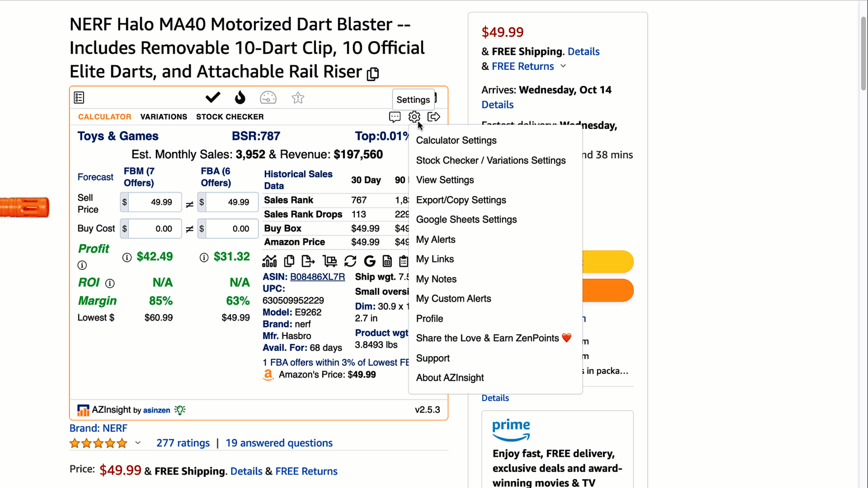Expand the star ratings dropdown arrow
The height and width of the screenshot is (488, 868).
[138, 443]
